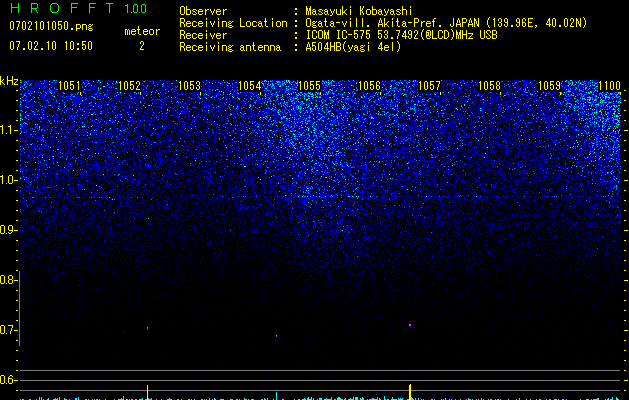This screenshot has height=400, width=629.
Task: Click the 0.9 kHz frequency label
Action: pyautogui.click(x=8, y=230)
